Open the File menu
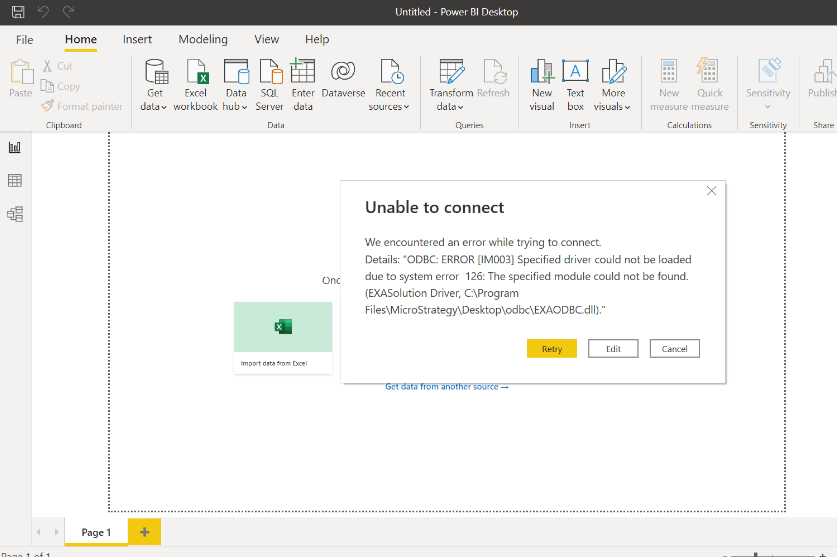 (x=25, y=40)
